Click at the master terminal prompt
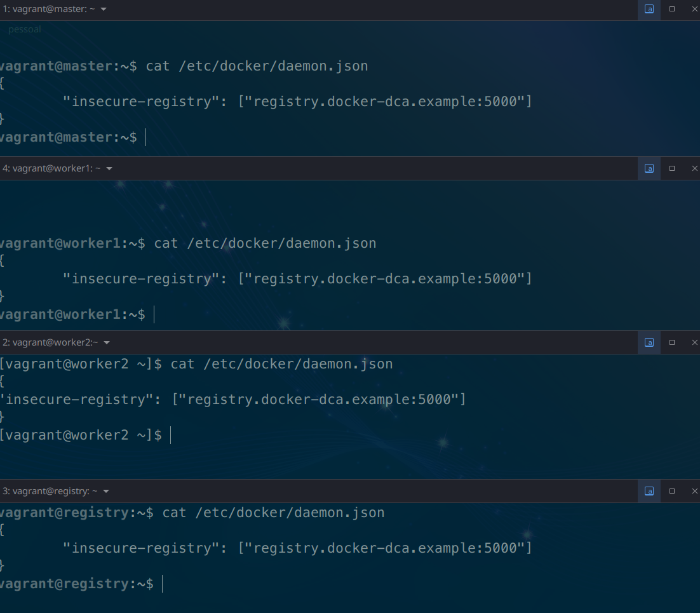 click(145, 137)
